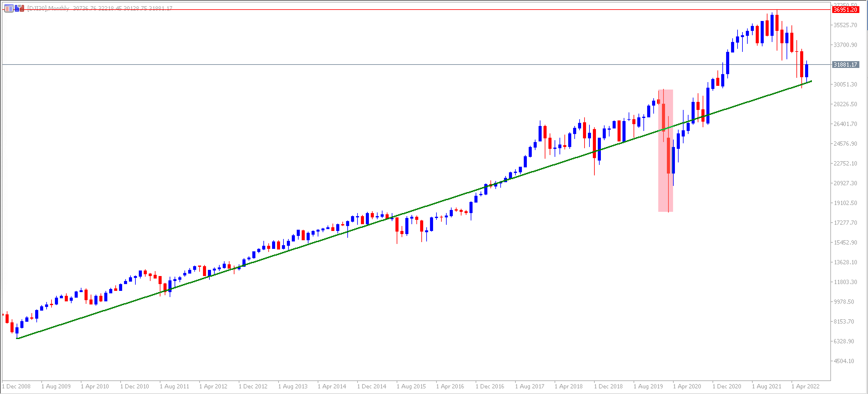
Task: Select the pink highlighted rectangle on the chart
Action: tap(665, 150)
